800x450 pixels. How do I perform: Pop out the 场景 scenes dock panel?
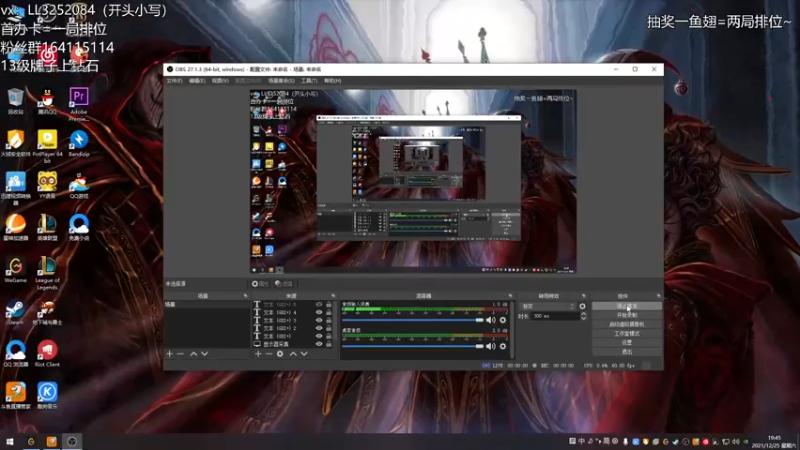click(x=245, y=296)
